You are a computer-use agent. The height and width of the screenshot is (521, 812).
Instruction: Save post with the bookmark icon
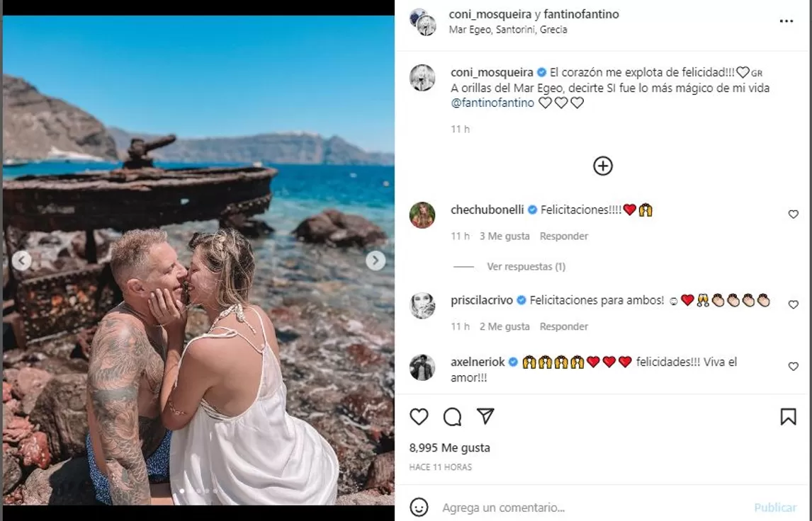(x=788, y=417)
